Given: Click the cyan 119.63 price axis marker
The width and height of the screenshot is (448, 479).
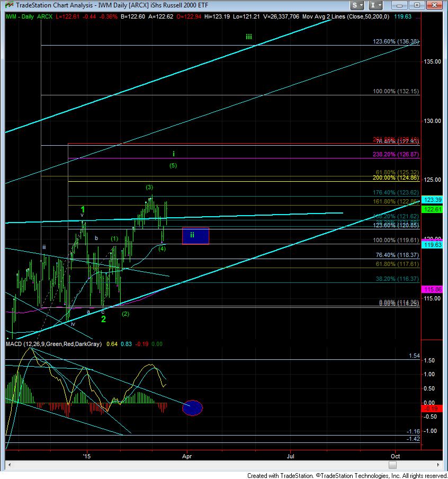Looking at the screenshot, I should 432,245.
